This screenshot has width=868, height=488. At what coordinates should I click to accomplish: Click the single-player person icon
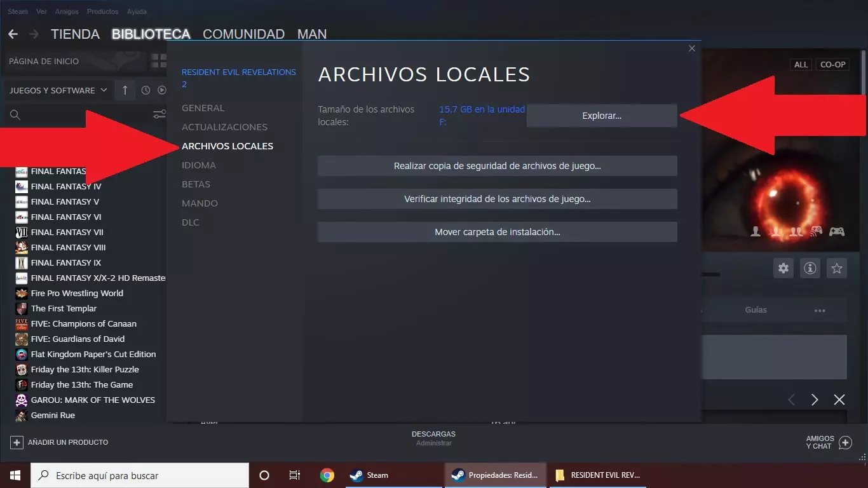756,231
